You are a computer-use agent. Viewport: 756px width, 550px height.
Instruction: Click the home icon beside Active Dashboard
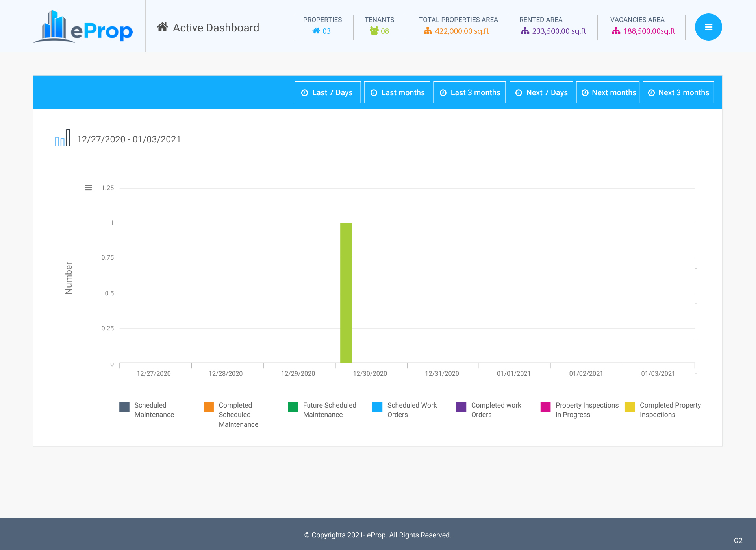tap(162, 27)
